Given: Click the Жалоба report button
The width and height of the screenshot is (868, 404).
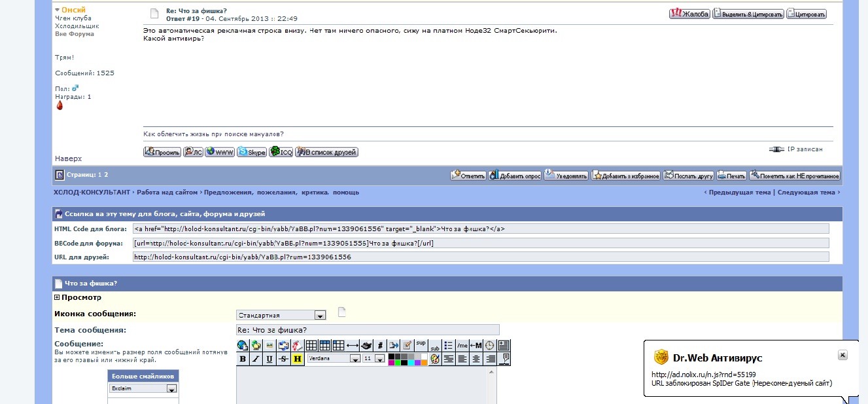Looking at the screenshot, I should [x=689, y=14].
